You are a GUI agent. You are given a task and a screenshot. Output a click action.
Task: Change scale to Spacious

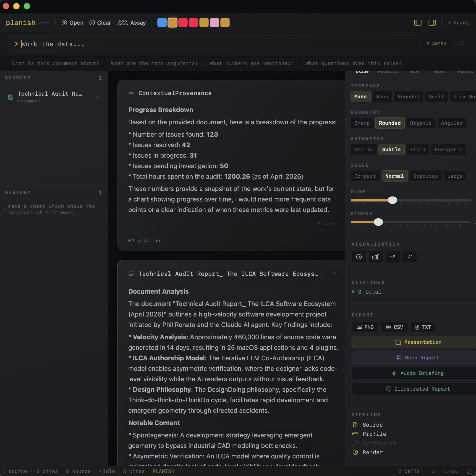point(425,176)
